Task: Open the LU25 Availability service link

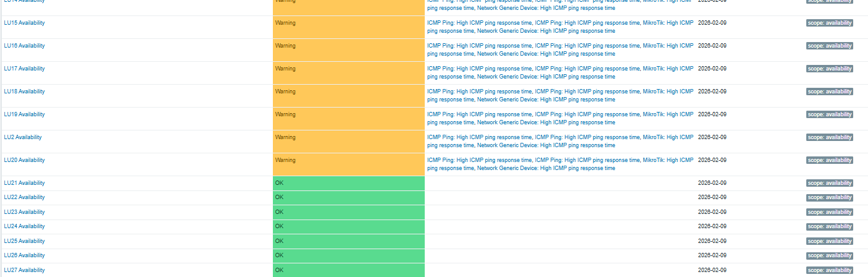Action: (24, 241)
